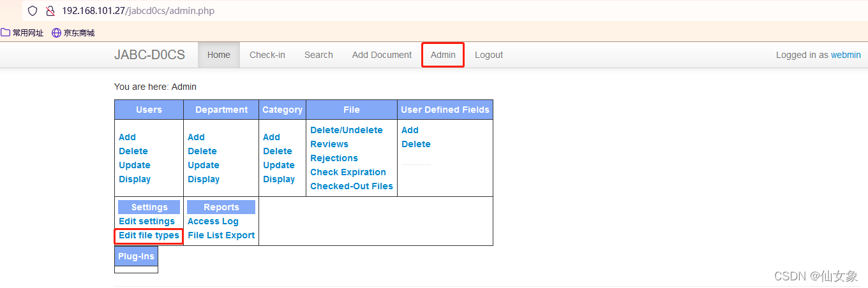Click the Settings section header
Viewport: 868px width, 288px height.
[149, 207]
